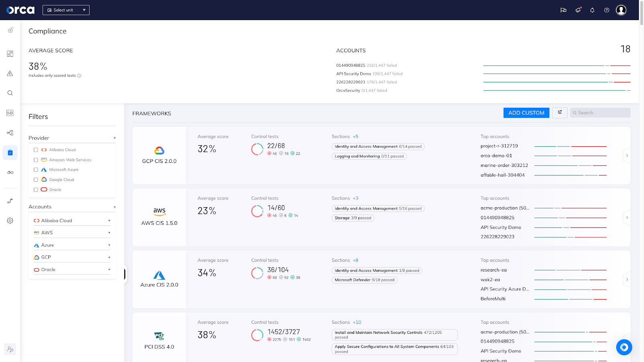Open the Azure accounts dropdown
The height and width of the screenshot is (362, 644).
pyautogui.click(x=109, y=245)
